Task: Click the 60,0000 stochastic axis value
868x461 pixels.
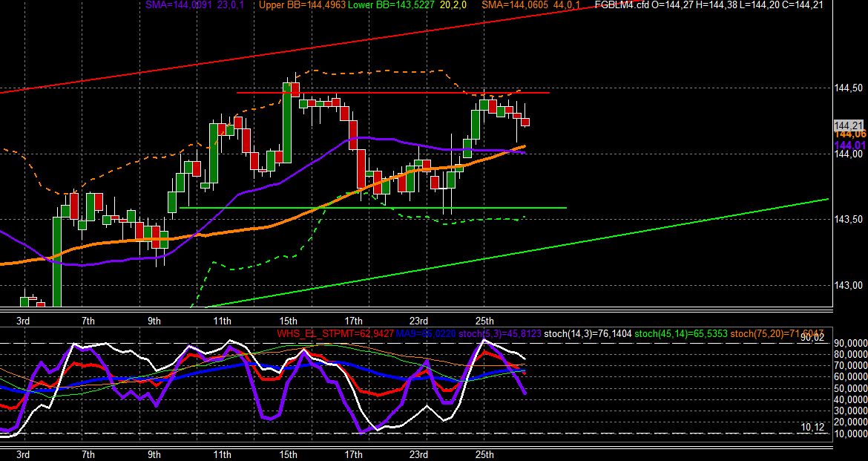Action: (x=852, y=377)
